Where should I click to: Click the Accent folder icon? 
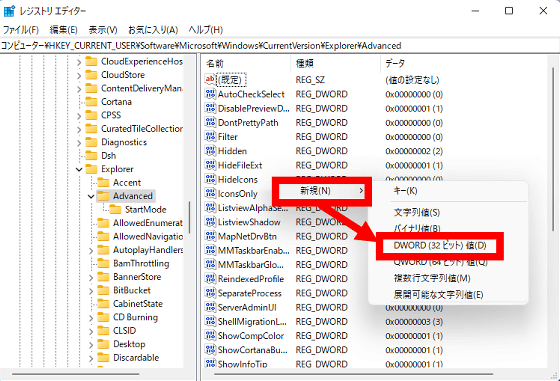tap(103, 182)
